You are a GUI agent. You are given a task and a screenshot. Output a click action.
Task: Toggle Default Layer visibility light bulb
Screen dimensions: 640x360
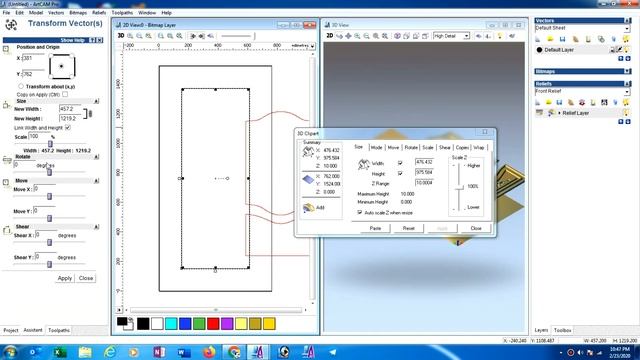[627, 50]
